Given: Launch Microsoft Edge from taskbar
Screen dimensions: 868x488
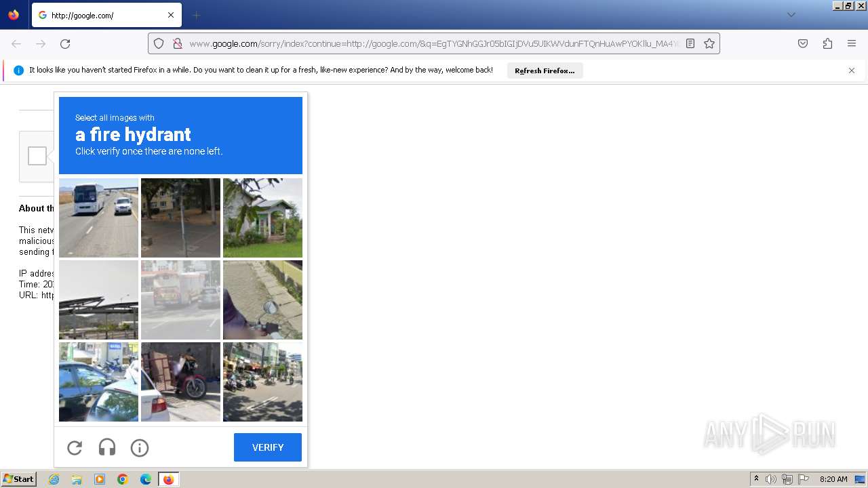Looking at the screenshot, I should pos(146,479).
